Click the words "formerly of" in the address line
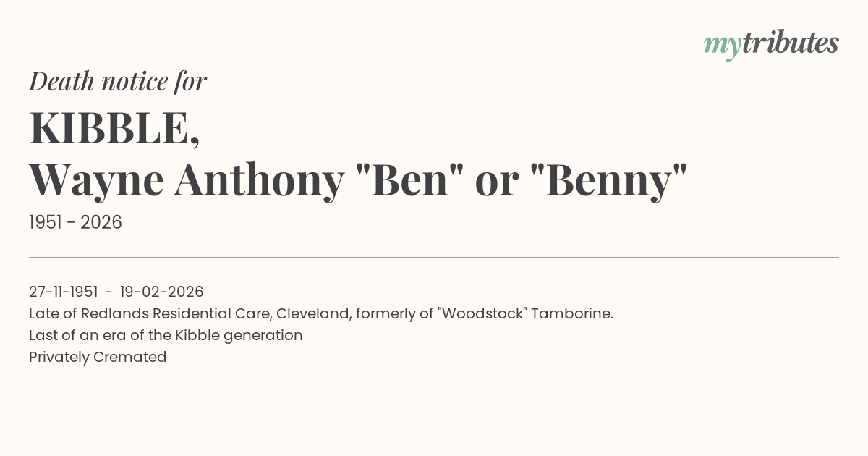 pos(389,313)
